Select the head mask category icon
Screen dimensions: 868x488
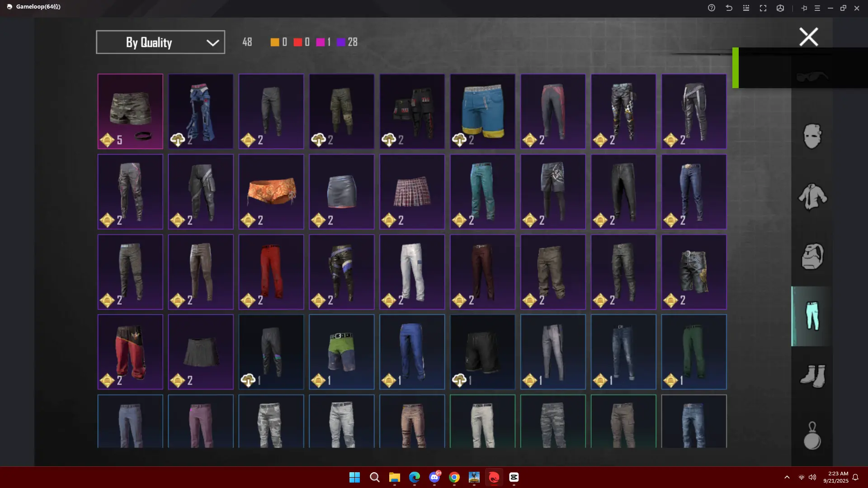click(812, 136)
